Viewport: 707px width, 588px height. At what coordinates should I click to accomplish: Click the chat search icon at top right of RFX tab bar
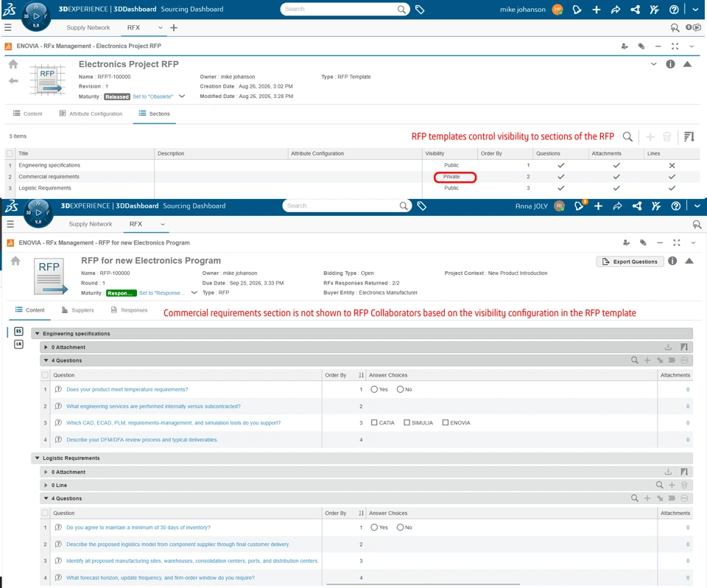pyautogui.click(x=675, y=27)
